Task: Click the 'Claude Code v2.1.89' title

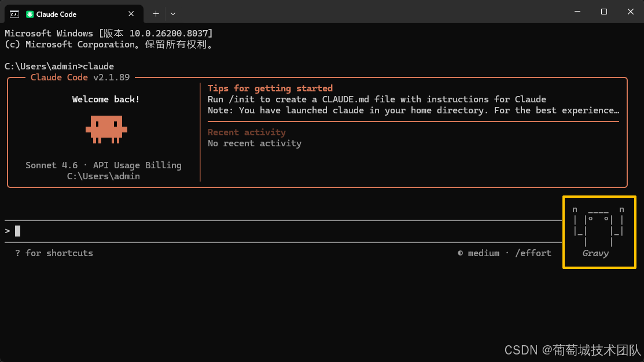Action: point(80,77)
